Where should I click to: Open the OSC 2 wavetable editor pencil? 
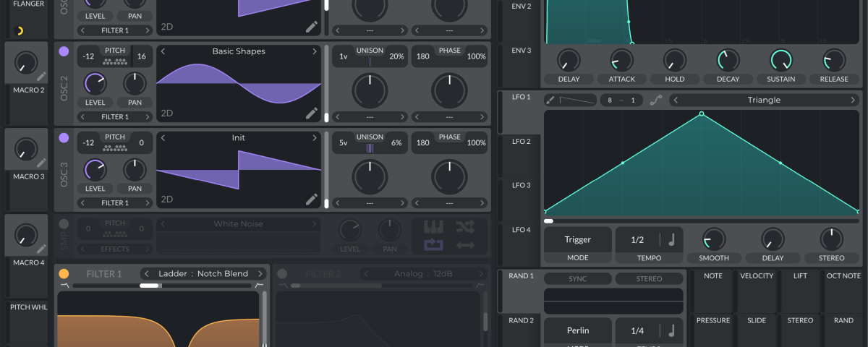[x=311, y=113]
